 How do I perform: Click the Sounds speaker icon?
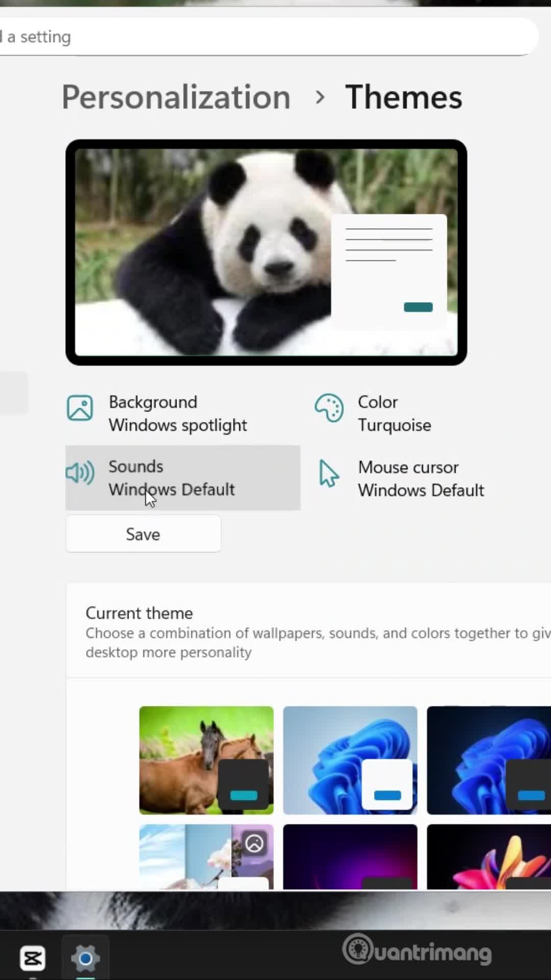(x=80, y=473)
